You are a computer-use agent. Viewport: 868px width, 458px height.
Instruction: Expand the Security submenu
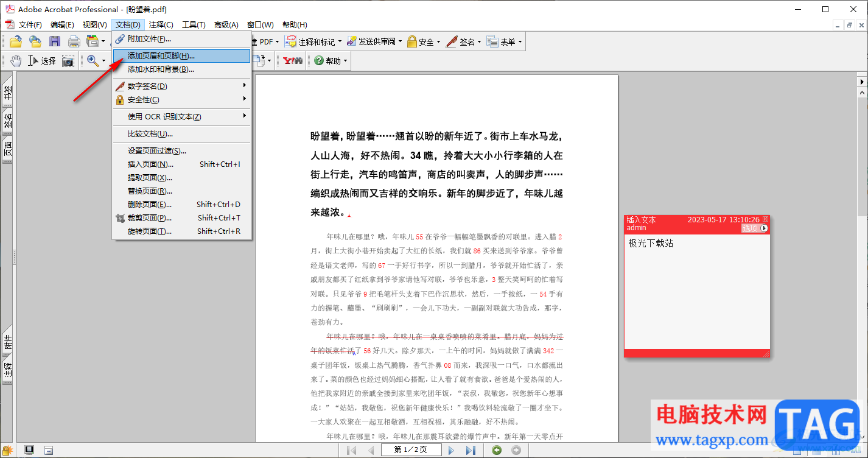245,99
